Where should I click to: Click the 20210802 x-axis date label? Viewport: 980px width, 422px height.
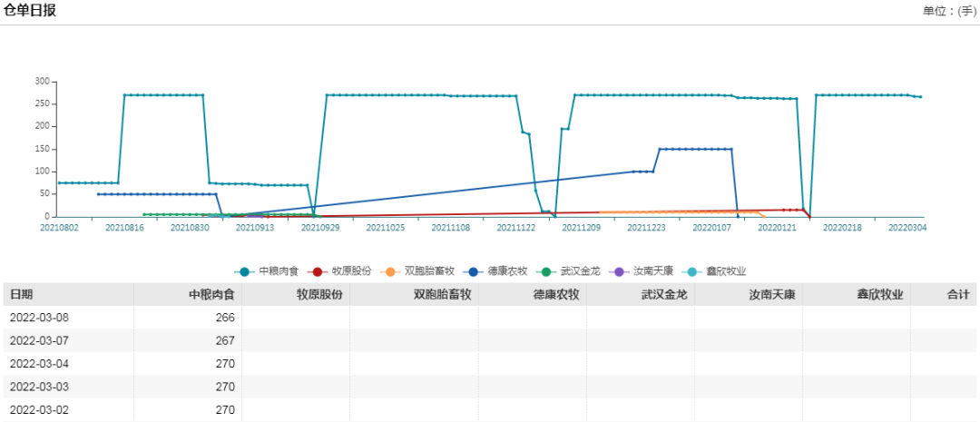click(59, 228)
